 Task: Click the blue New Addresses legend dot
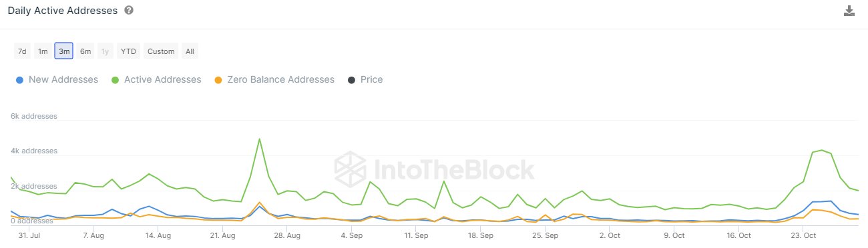tap(19, 80)
